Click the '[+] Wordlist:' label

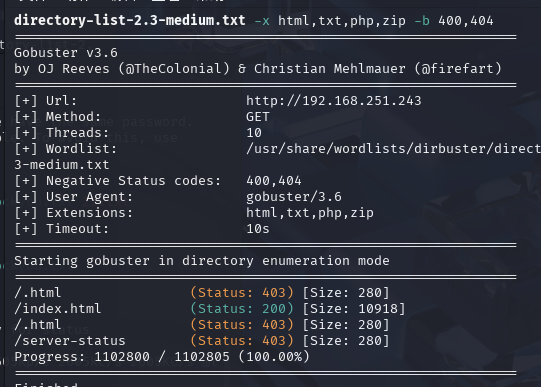66,149
